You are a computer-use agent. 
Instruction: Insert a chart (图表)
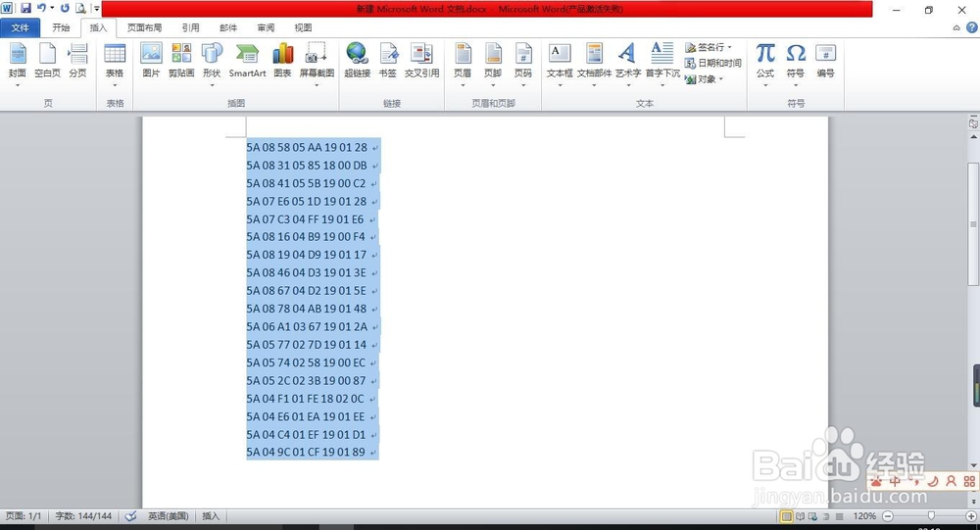[x=282, y=62]
